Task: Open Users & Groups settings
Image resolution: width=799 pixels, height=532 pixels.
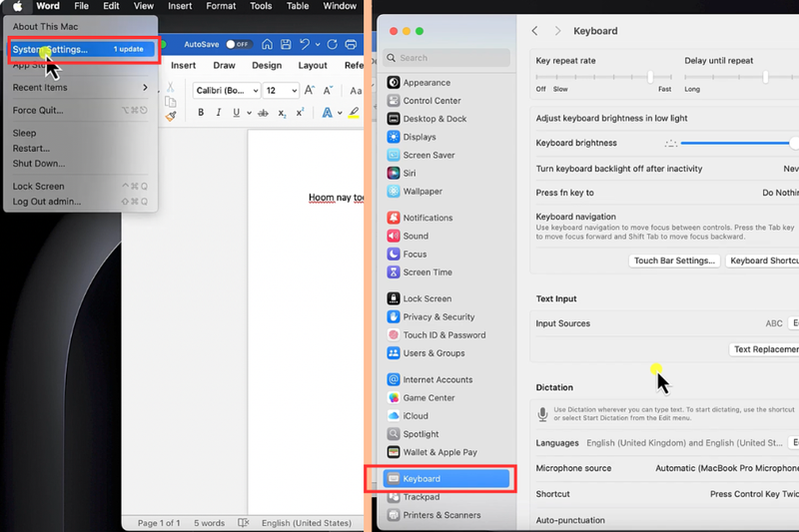Action: click(433, 353)
